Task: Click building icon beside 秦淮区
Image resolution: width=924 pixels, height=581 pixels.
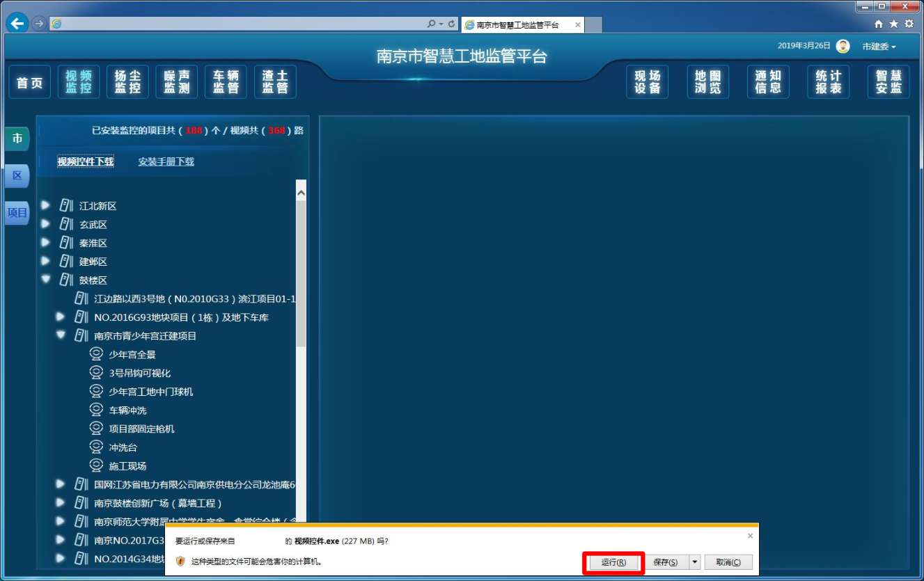Action: (x=66, y=243)
